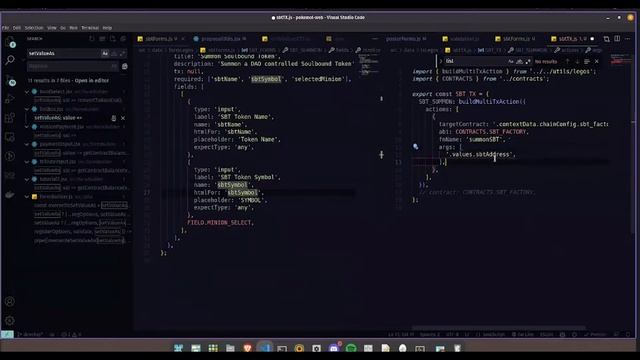Open the Search view in activity bar
This screenshot has width=640, height=360.
coord(10,60)
